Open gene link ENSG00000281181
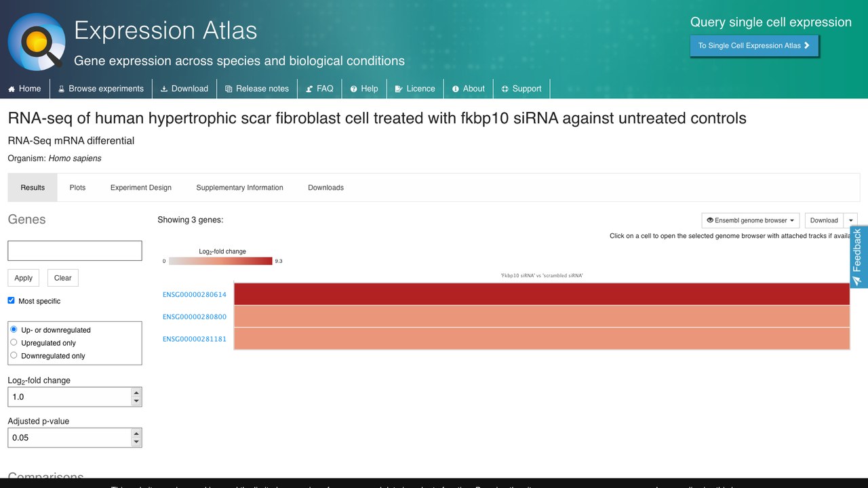The height and width of the screenshot is (488, 868). click(195, 339)
